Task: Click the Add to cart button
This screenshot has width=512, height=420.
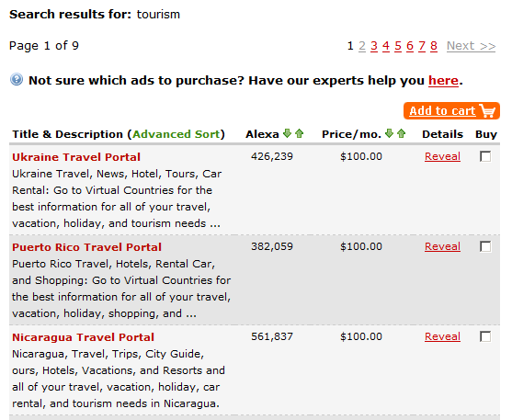Action: (451, 110)
